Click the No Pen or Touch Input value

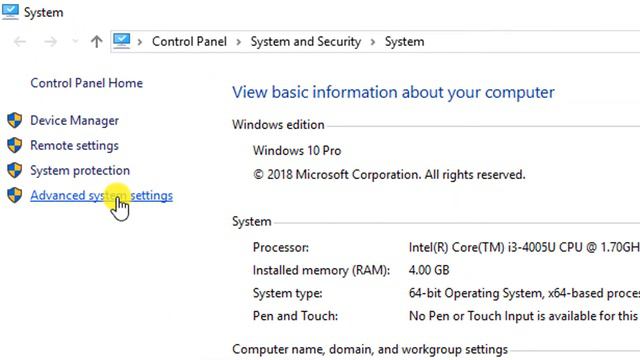524,316
